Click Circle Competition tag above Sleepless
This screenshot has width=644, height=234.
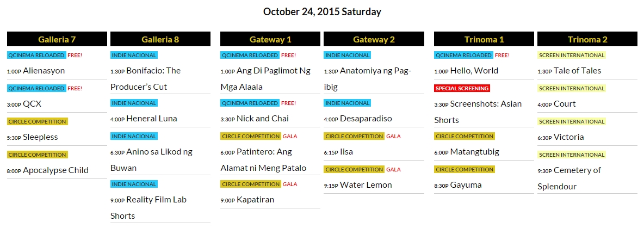point(38,121)
